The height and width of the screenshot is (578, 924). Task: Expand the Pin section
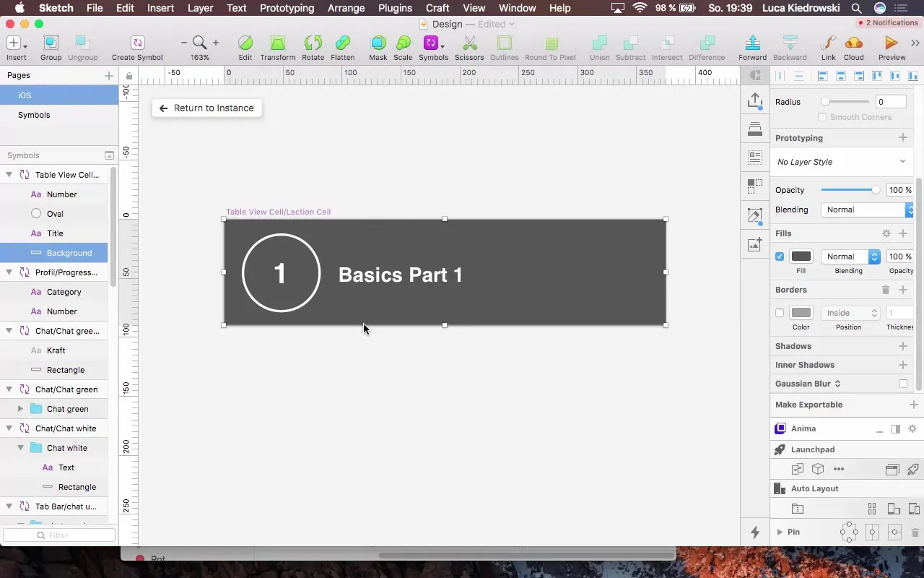coord(780,532)
